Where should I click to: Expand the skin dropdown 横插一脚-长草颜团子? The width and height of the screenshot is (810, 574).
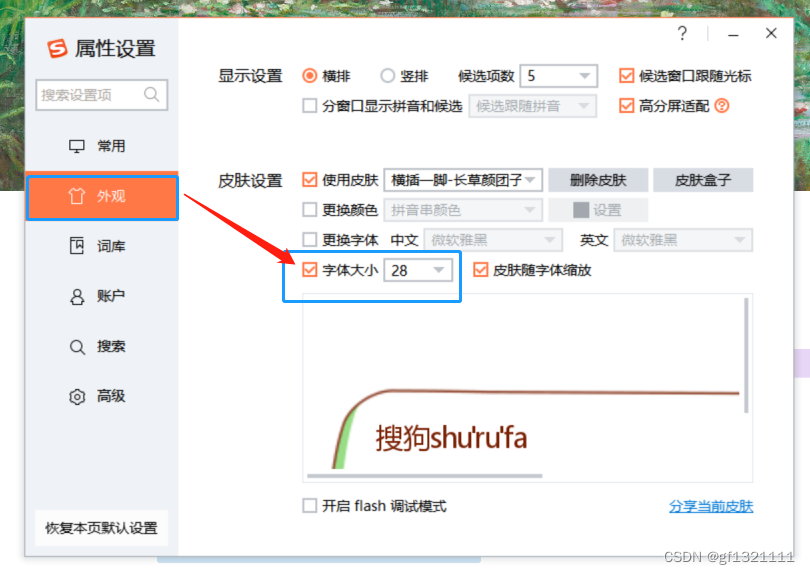[x=463, y=180]
